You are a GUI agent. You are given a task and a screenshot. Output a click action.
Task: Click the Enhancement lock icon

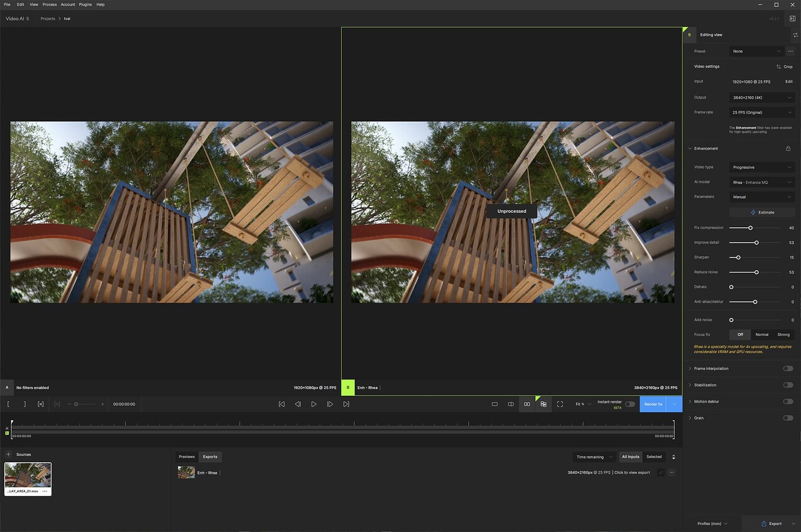coord(788,149)
